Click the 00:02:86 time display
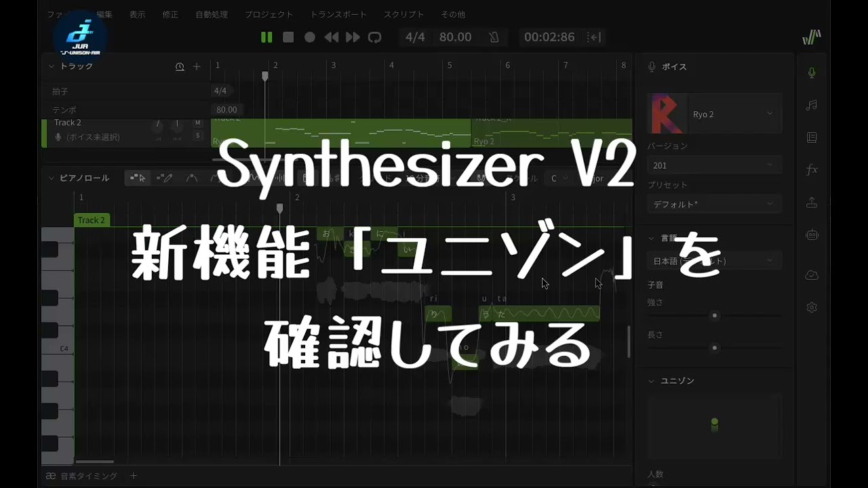The image size is (868, 488). click(549, 37)
